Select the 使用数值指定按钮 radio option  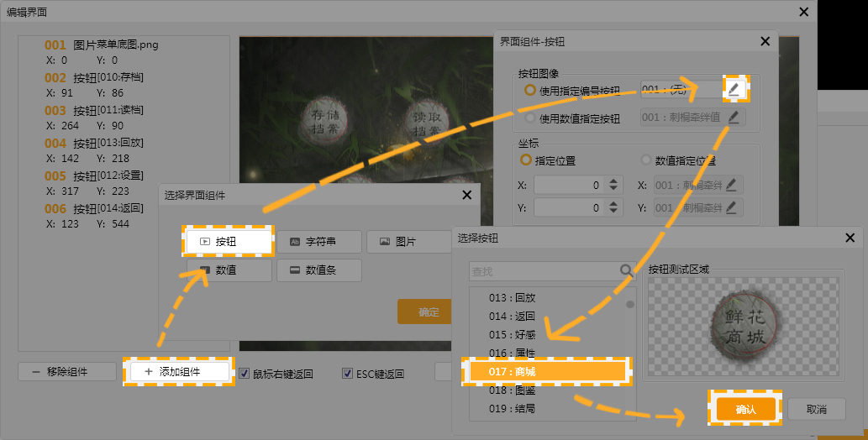pyautogui.click(x=529, y=118)
